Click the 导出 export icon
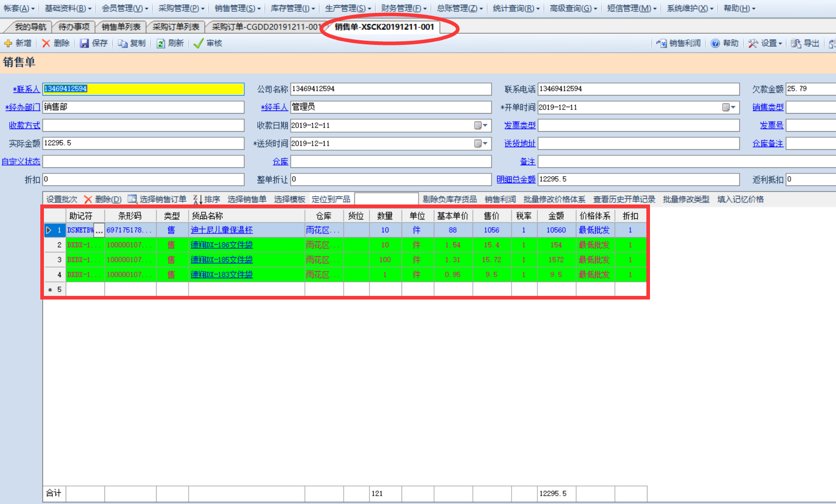The height and width of the screenshot is (504, 836). (x=796, y=43)
